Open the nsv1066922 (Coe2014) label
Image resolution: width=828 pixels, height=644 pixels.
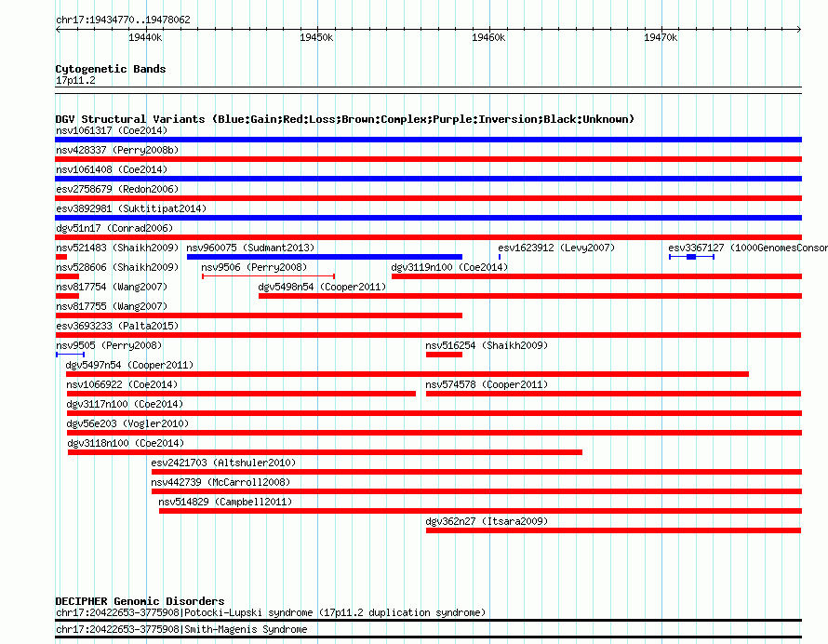tap(122, 384)
